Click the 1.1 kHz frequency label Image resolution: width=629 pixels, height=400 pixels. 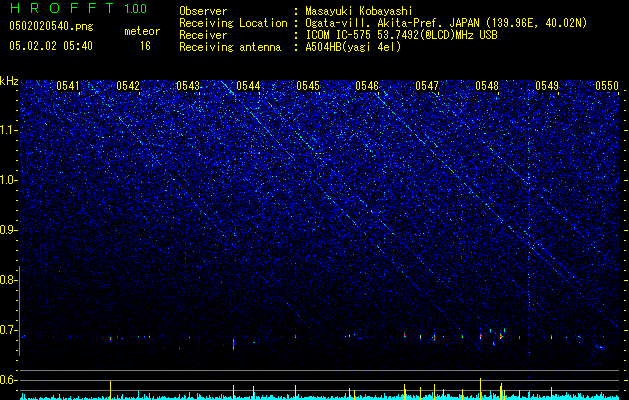click(x=8, y=130)
